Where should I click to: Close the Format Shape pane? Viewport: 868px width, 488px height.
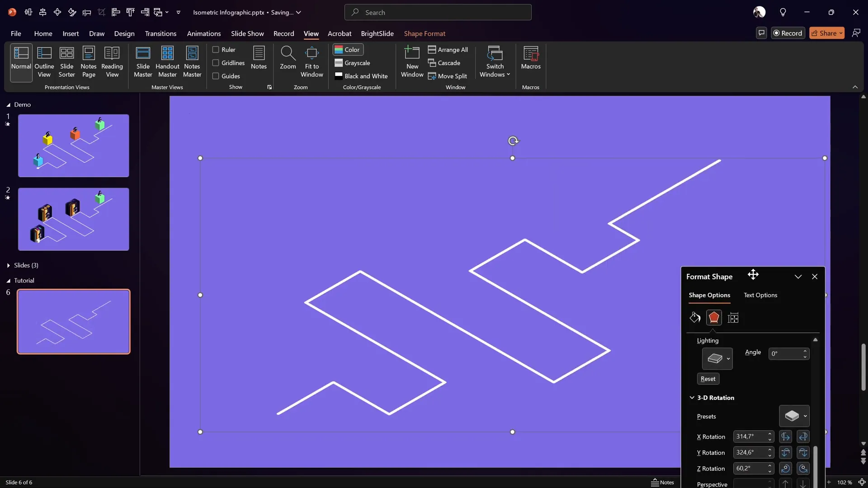click(x=815, y=277)
